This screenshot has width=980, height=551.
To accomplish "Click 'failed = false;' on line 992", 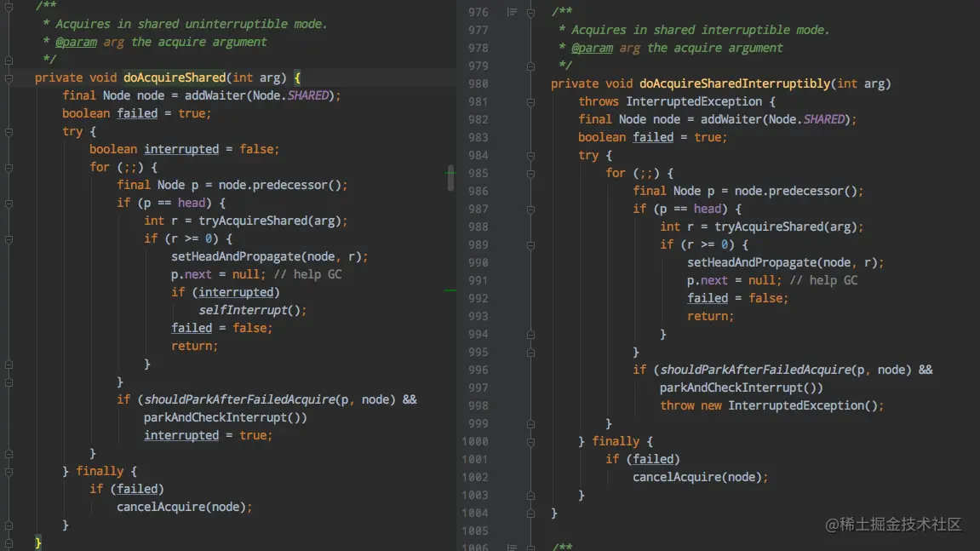I will [738, 298].
